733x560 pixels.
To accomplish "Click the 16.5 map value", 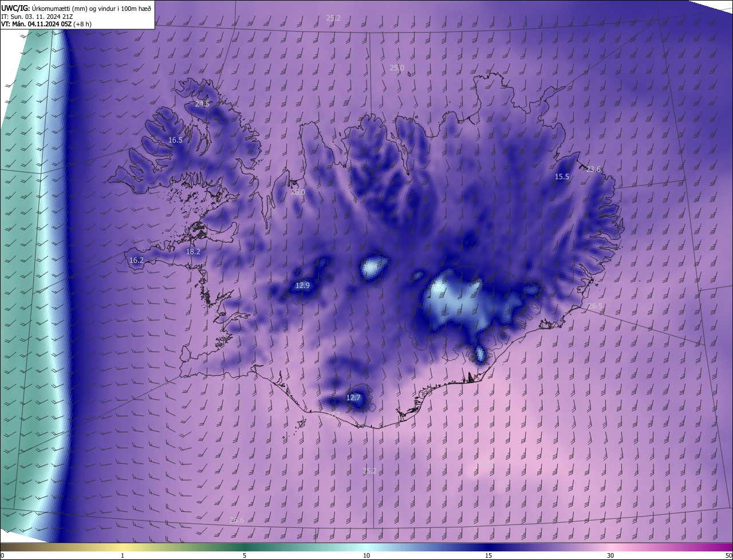I will (x=175, y=140).
